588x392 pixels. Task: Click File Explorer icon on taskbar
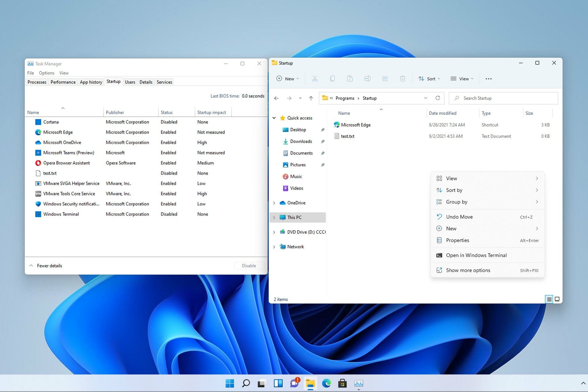tap(310, 383)
